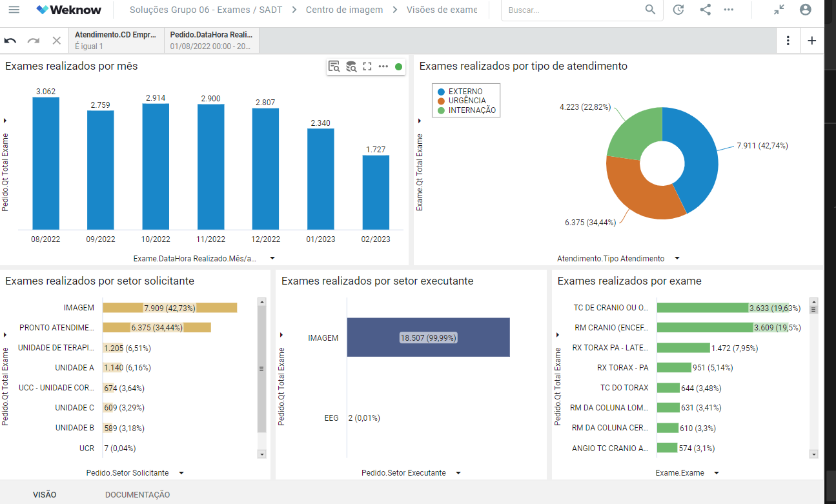Expand the setor executante measure arrow
836x504 pixels.
(281, 334)
